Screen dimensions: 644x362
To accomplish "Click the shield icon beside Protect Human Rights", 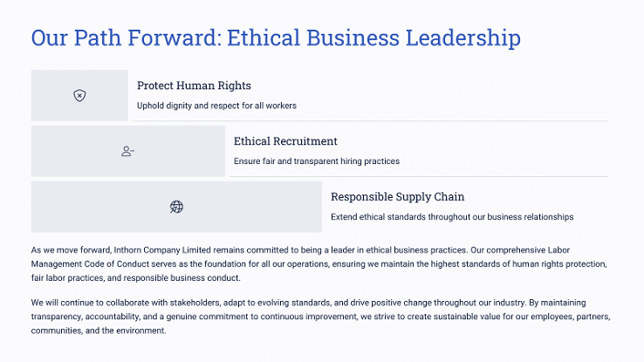I will 79,96.
